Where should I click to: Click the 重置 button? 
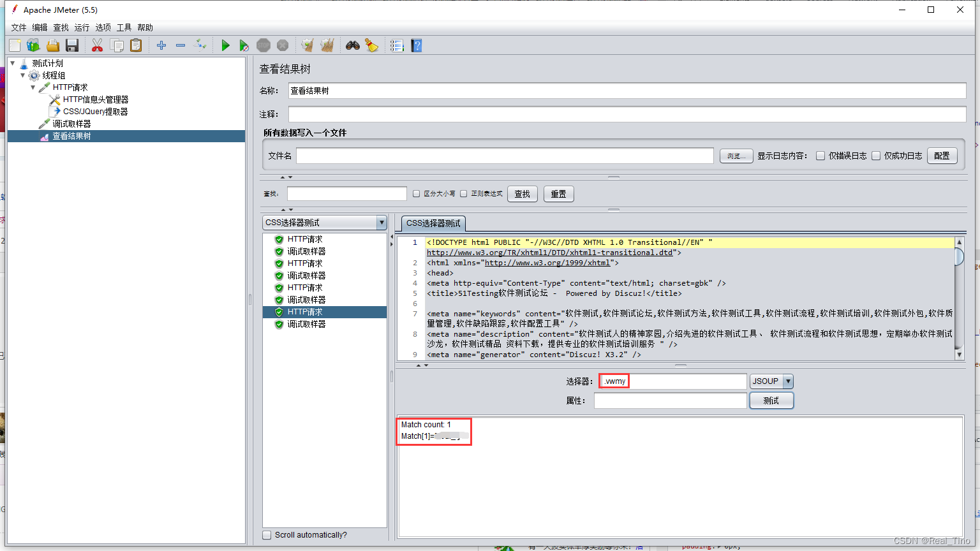pos(559,194)
